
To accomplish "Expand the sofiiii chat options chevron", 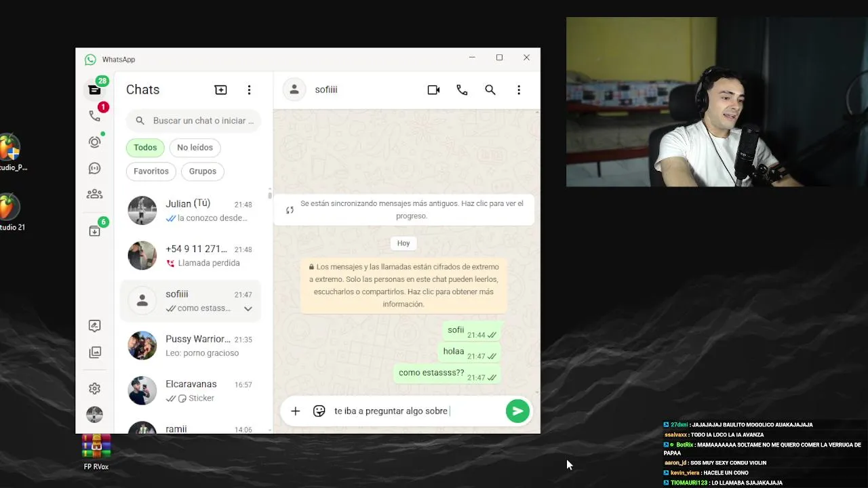I will click(248, 308).
